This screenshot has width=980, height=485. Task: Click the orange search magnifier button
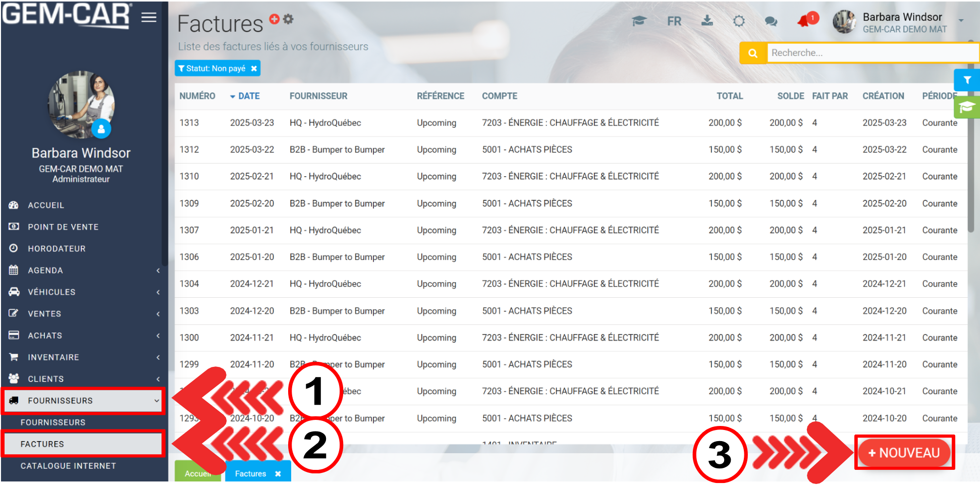coord(752,53)
